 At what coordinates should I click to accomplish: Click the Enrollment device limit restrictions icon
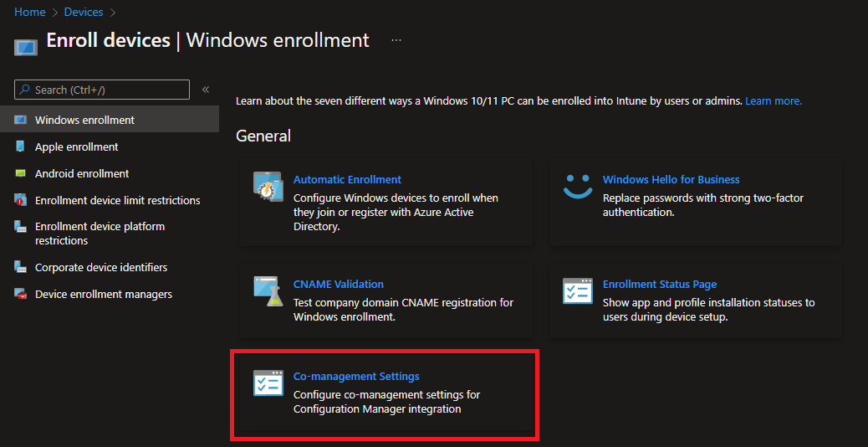pos(20,200)
